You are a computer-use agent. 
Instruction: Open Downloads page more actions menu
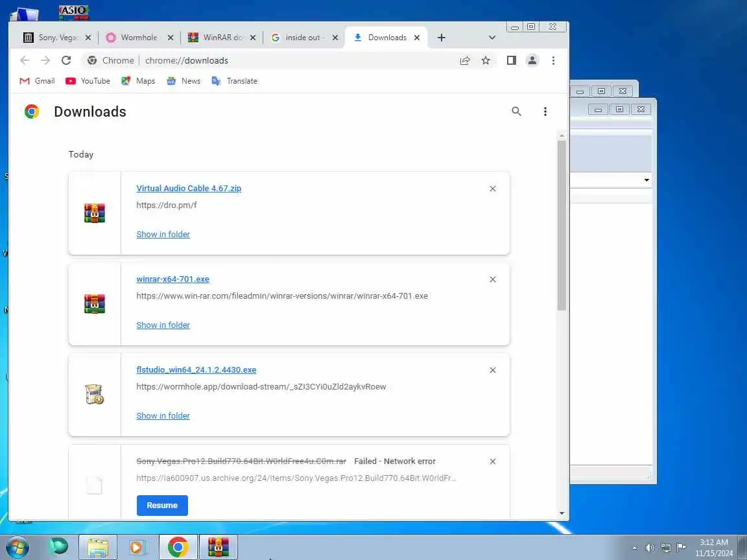(x=545, y=111)
